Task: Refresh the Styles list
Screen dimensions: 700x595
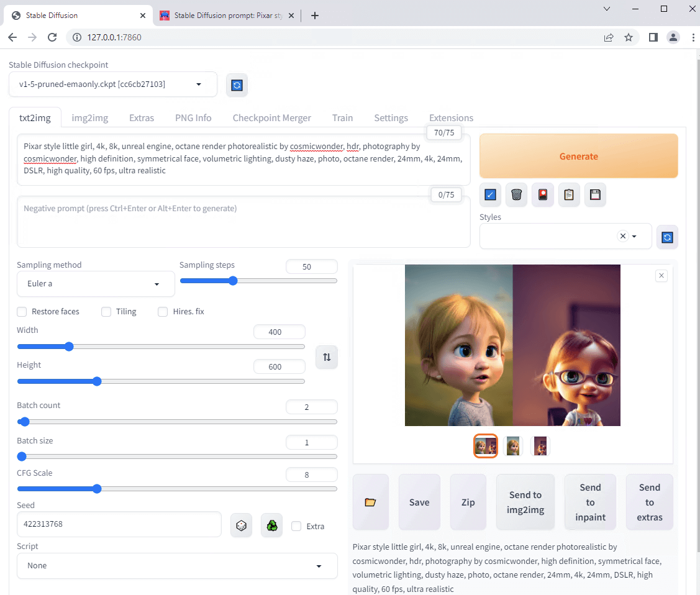Action: click(667, 237)
